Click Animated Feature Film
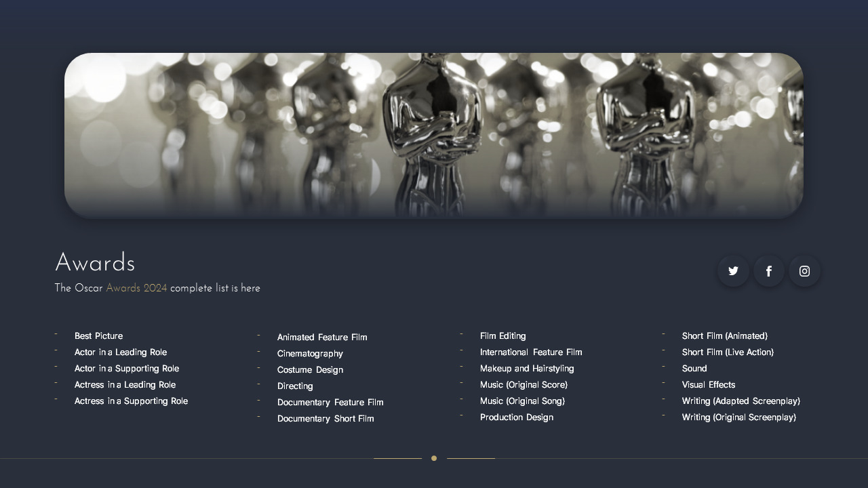This screenshot has height=488, width=868. tap(322, 337)
